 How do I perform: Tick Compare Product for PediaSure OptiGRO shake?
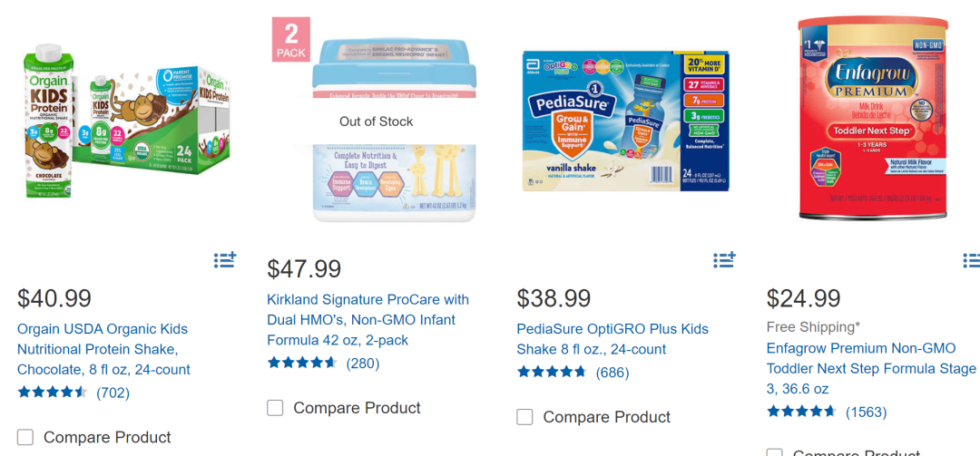coord(524,417)
